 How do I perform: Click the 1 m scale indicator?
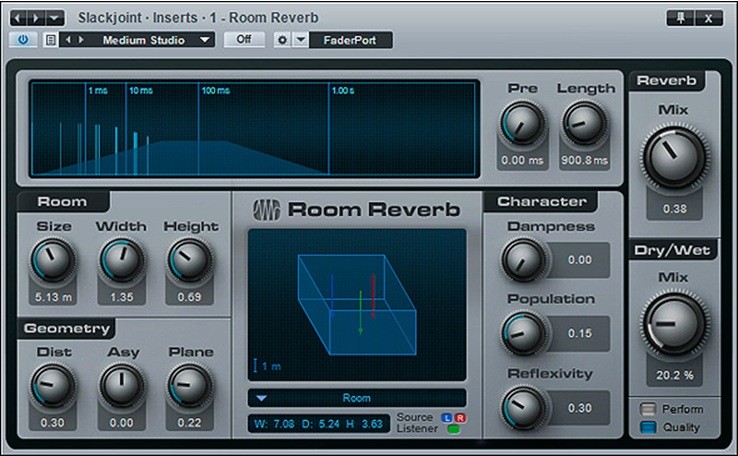point(267,366)
